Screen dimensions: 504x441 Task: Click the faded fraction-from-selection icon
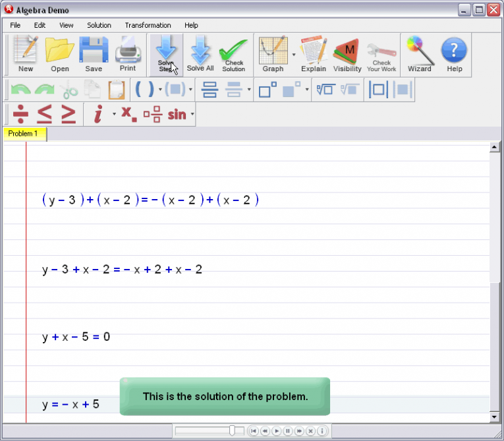pos(234,90)
